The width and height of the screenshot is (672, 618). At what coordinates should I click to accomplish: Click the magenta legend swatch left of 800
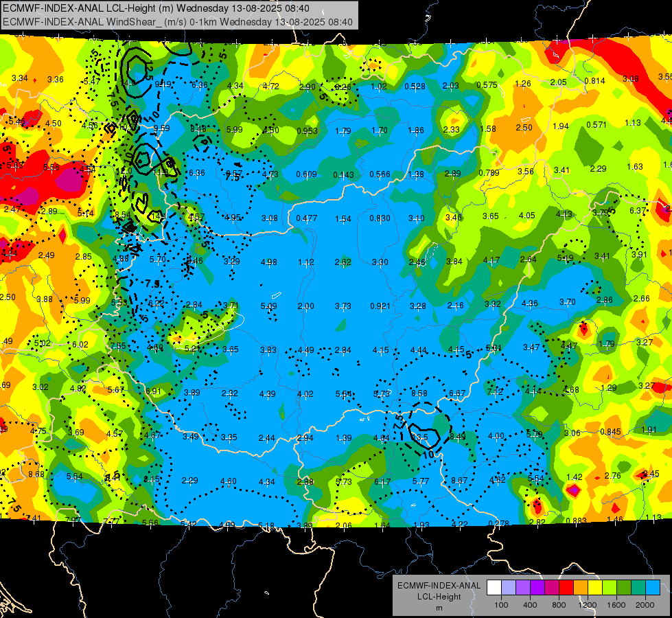coord(552,588)
